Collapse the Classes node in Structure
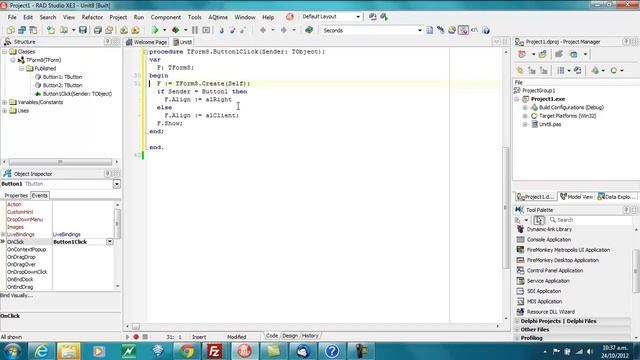640x360 pixels. point(4,52)
